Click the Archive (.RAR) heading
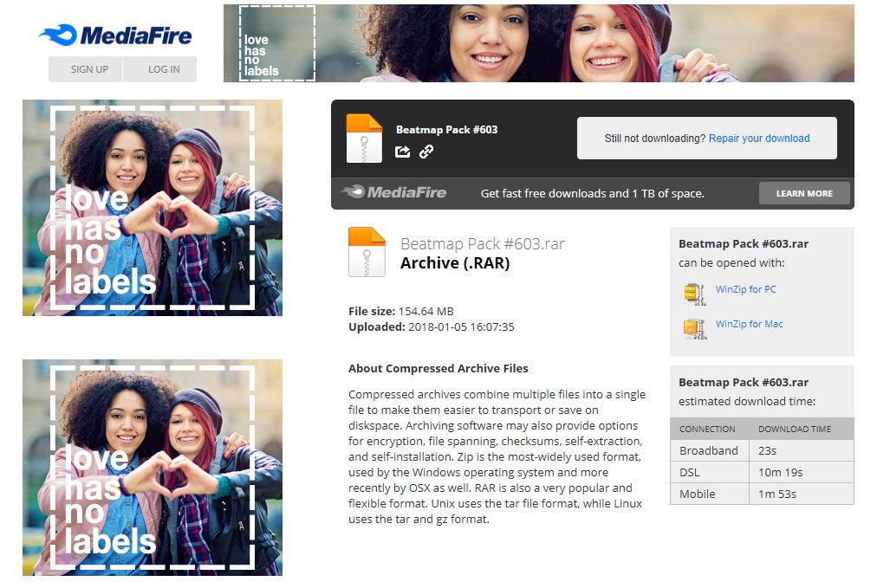877x588 pixels. point(455,263)
